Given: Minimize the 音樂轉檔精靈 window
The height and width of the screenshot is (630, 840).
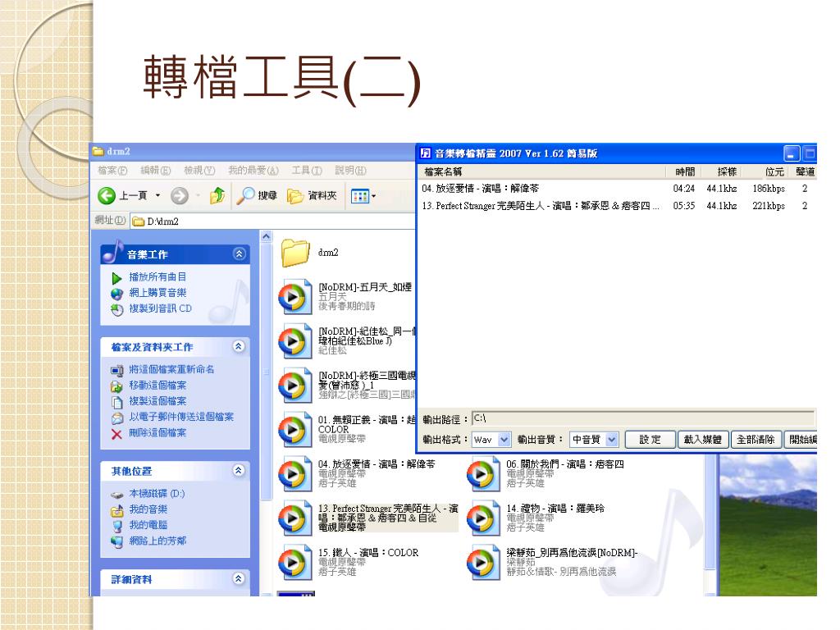Looking at the screenshot, I should tap(792, 153).
